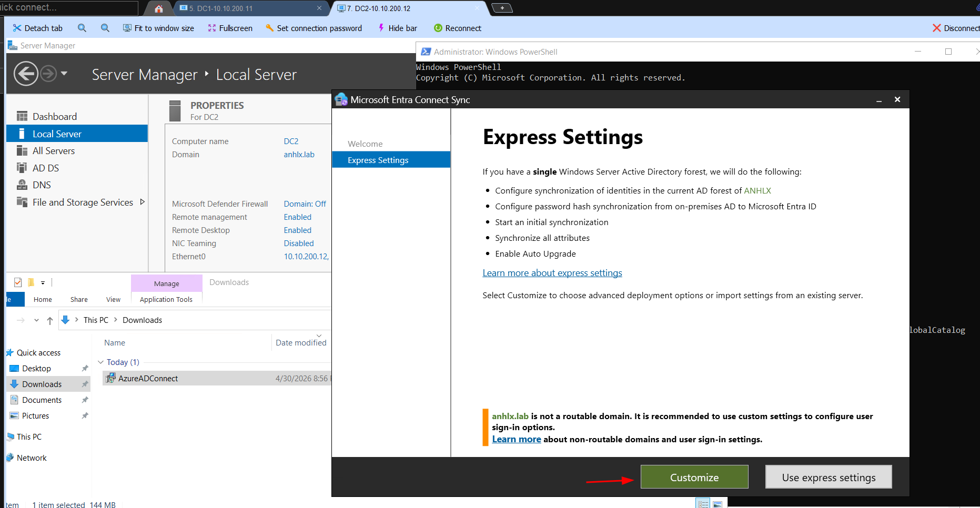Select Local Server in the sidebar
The image size is (980, 508).
tap(77, 134)
